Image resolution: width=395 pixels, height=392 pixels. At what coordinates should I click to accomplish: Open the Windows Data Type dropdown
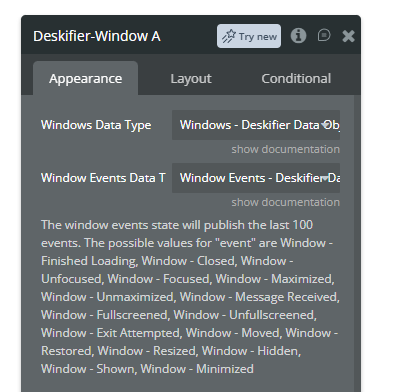point(256,125)
